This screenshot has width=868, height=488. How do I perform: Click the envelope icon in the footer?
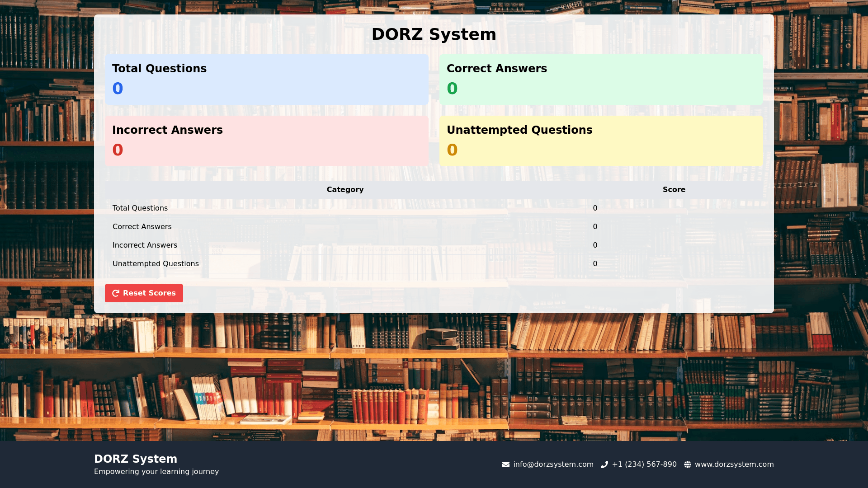coord(505,465)
